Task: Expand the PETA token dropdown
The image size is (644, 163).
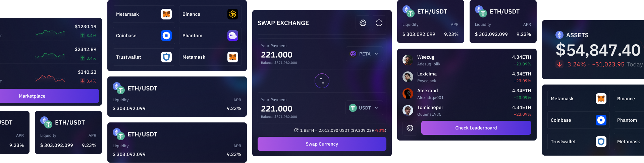Action: coord(364,54)
